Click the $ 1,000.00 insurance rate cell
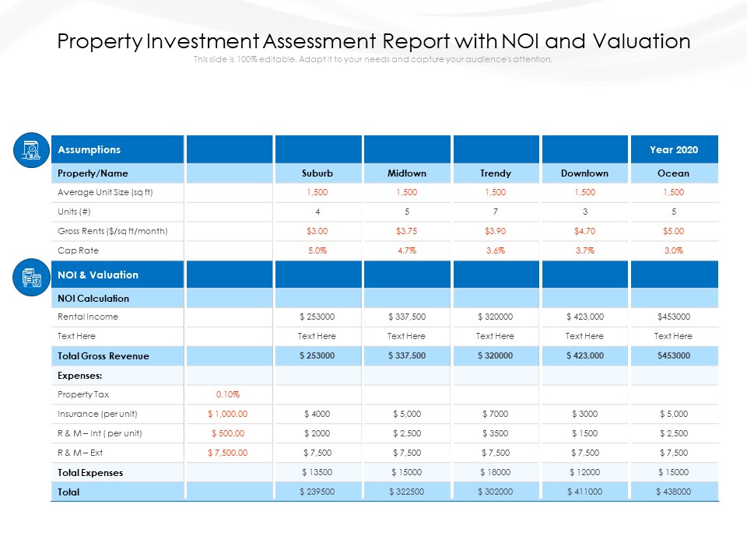This screenshot has height=560, width=747. (228, 415)
